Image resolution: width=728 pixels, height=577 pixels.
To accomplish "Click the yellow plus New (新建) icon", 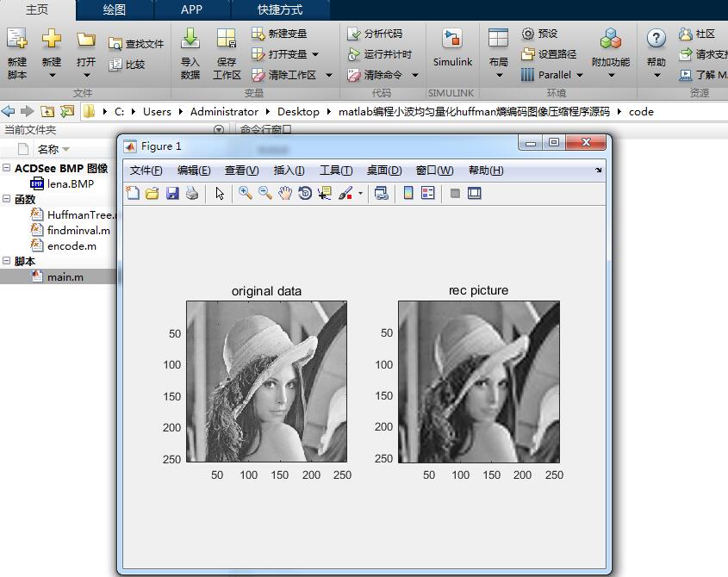I will (52, 38).
